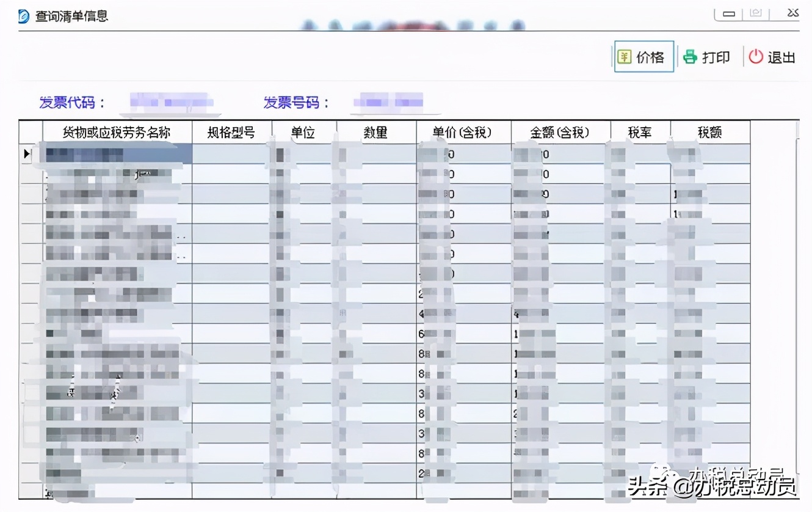The height and width of the screenshot is (512, 812).
Task: Click the 货物或应税劳务名称 column header
Action: pyautogui.click(x=116, y=132)
